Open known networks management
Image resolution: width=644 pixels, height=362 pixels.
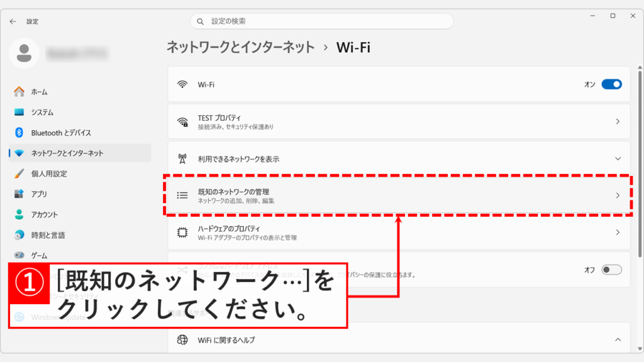pos(399,195)
